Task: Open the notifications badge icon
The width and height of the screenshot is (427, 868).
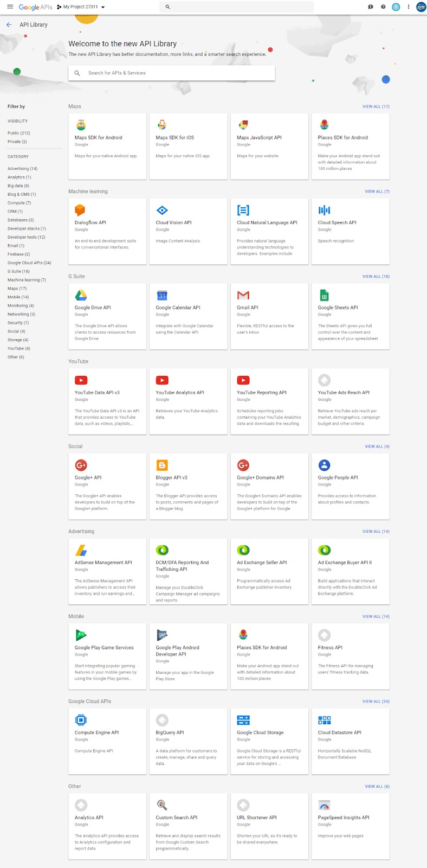Action: pos(396,7)
